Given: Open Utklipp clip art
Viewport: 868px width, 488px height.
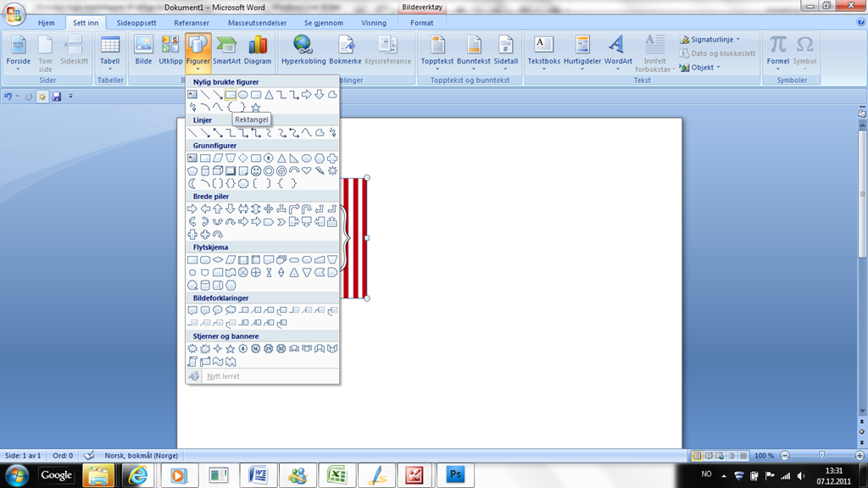Looking at the screenshot, I should pyautogui.click(x=170, y=51).
